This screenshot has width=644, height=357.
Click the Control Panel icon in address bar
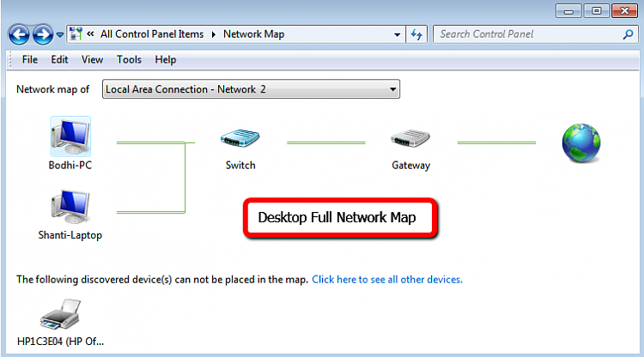coord(76,34)
